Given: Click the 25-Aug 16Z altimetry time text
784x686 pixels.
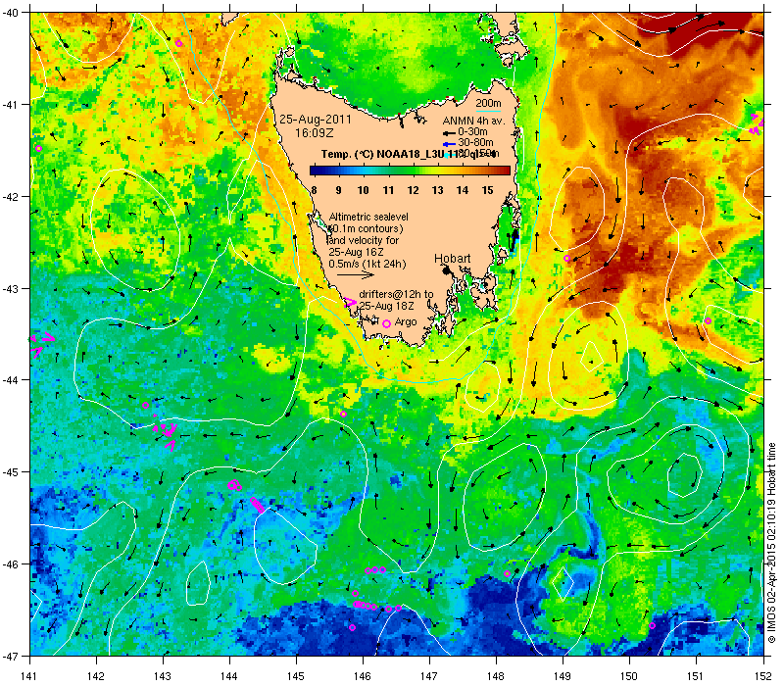Looking at the screenshot, I should pos(356,252).
